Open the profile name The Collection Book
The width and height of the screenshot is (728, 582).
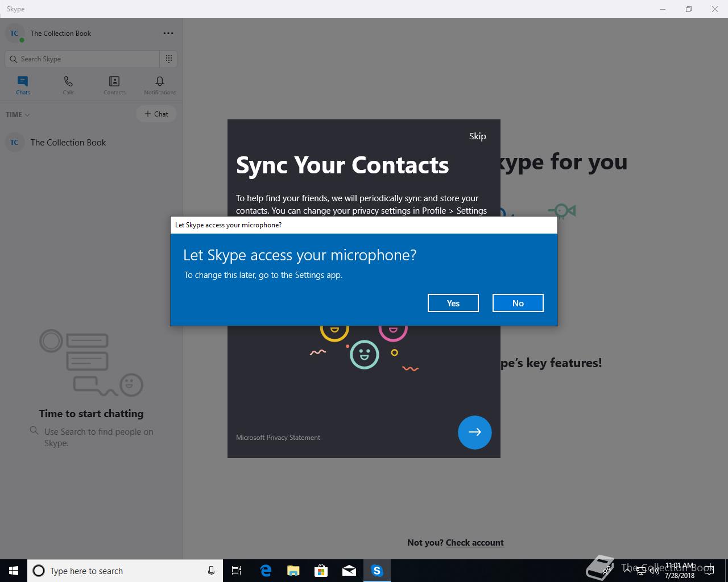(61, 33)
